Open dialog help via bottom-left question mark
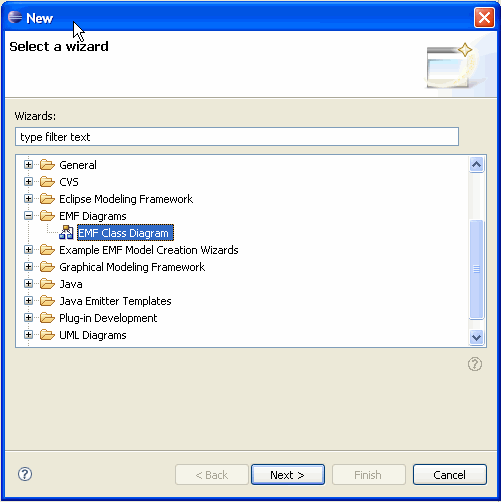The height and width of the screenshot is (502, 501). point(25,474)
